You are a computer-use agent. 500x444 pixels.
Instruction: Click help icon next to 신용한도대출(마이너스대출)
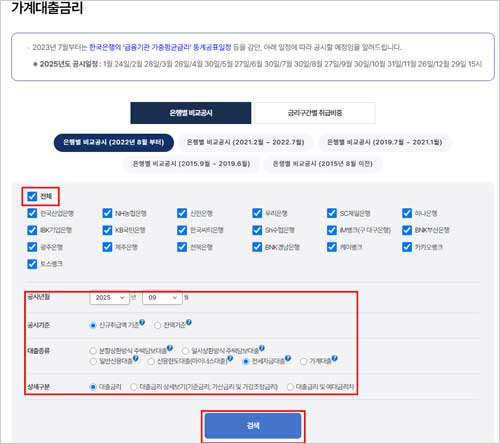click(230, 358)
